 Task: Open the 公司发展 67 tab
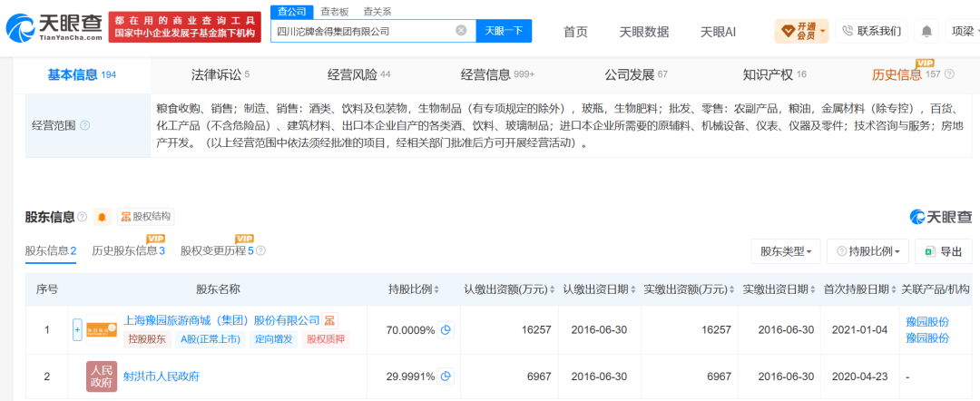pos(636,75)
